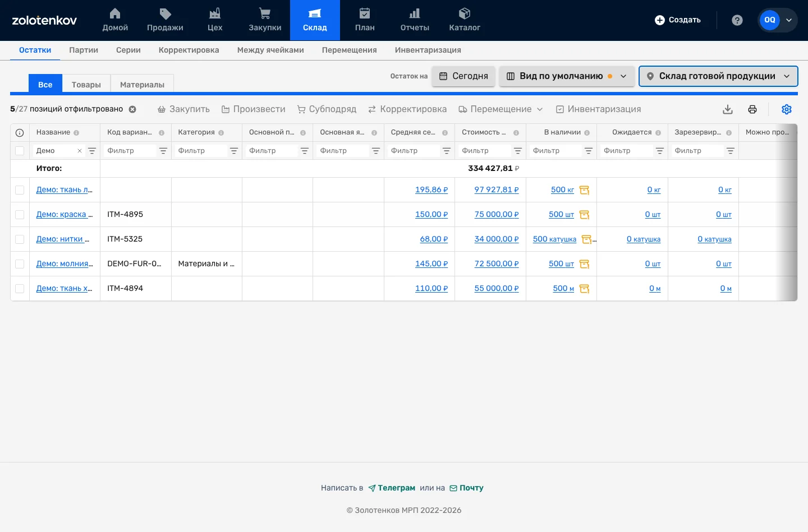Click box icon in Демо: молния row
Viewport: 808px width, 532px height.
pos(584,264)
